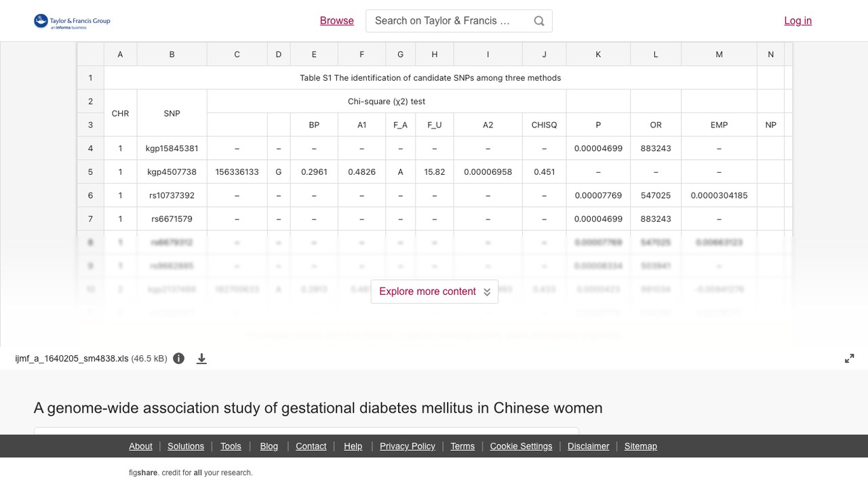Open the Contact footer link
The height and width of the screenshot is (488, 868).
(x=311, y=446)
